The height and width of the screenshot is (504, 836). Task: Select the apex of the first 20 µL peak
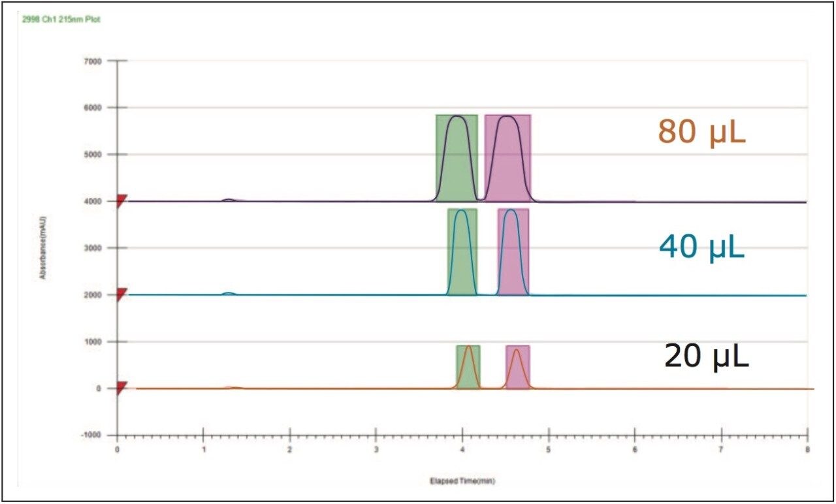click(468, 346)
